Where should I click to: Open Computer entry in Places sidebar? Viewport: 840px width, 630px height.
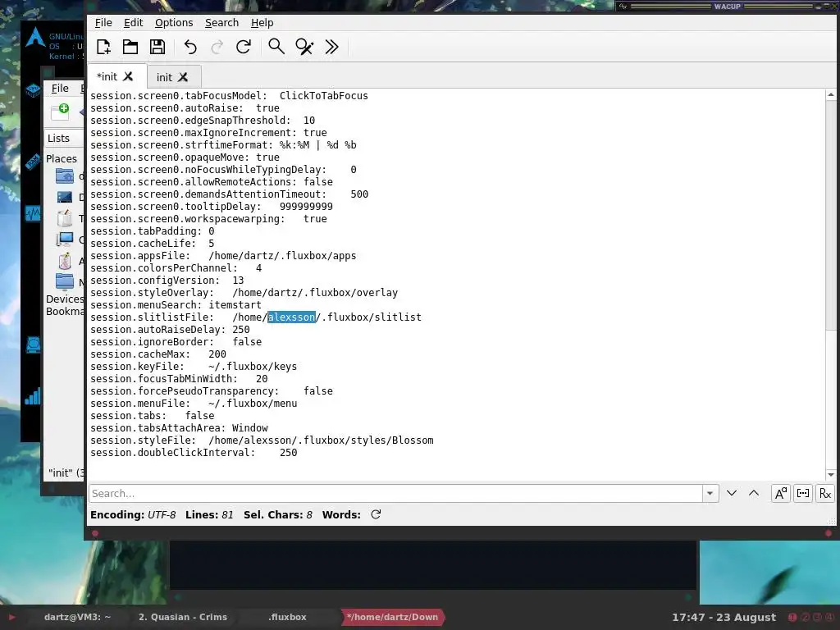66,240
